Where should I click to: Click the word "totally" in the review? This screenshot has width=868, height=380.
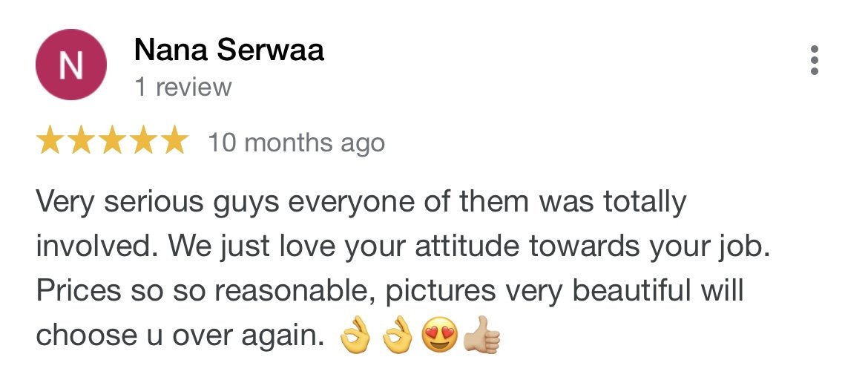point(645,203)
